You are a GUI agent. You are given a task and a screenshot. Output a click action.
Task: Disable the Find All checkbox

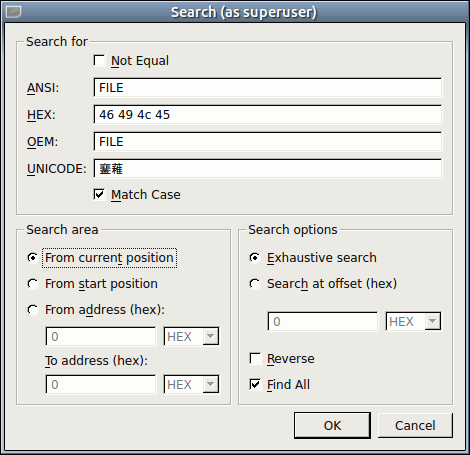(x=255, y=385)
